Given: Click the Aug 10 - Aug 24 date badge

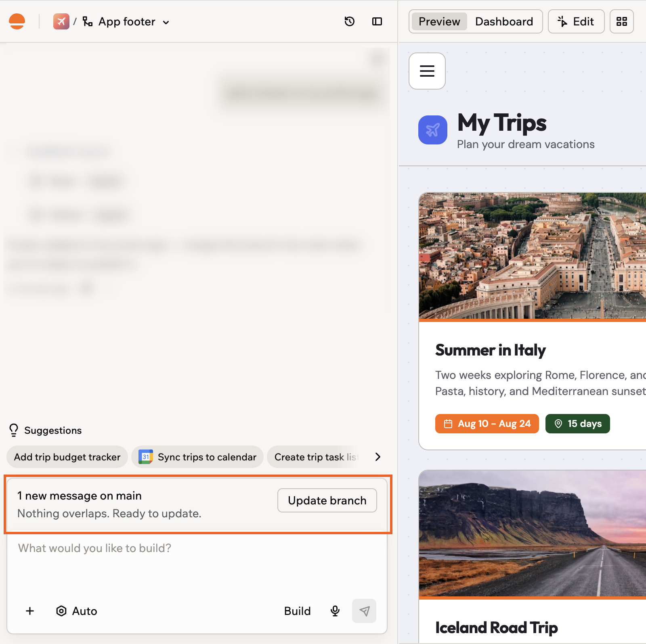Looking at the screenshot, I should pyautogui.click(x=487, y=424).
